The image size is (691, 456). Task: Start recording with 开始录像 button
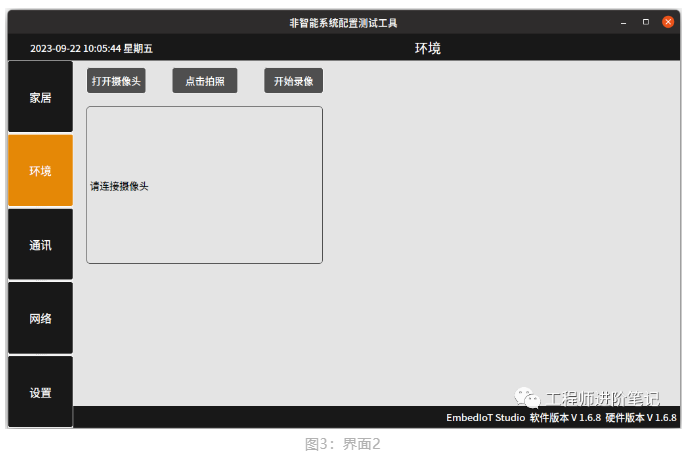[x=293, y=81]
